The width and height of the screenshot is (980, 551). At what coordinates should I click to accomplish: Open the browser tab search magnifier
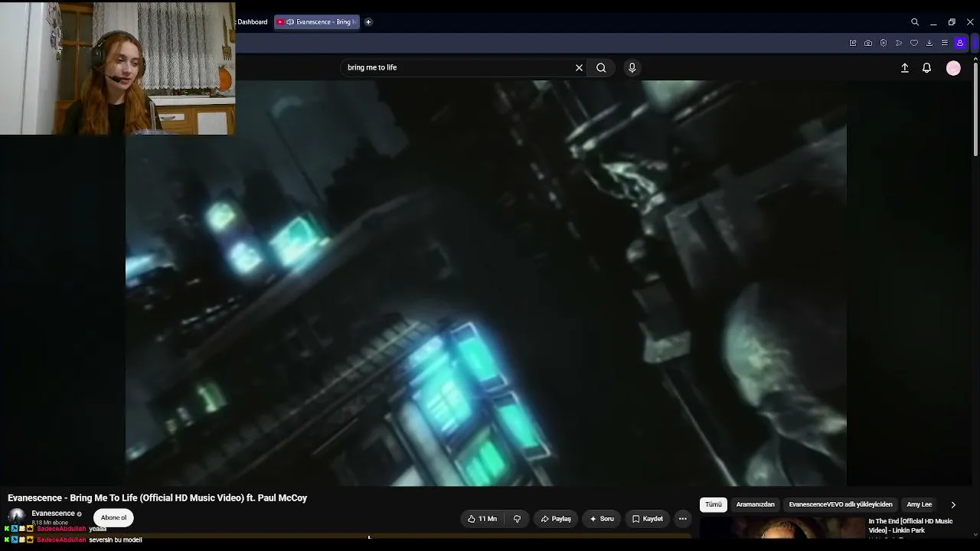pyautogui.click(x=915, y=22)
